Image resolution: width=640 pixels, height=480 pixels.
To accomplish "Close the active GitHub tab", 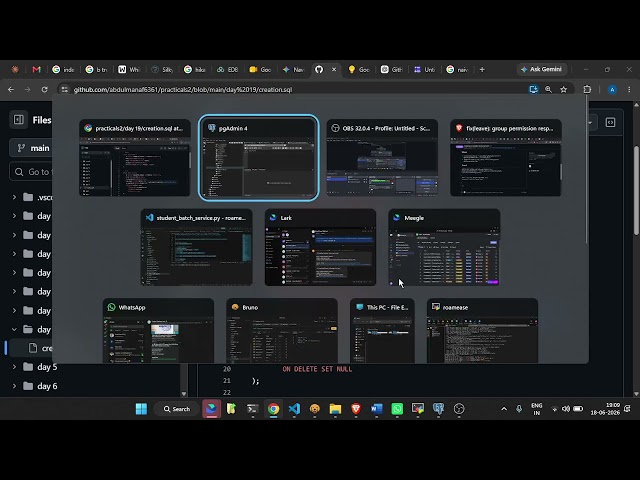I will click(x=334, y=69).
